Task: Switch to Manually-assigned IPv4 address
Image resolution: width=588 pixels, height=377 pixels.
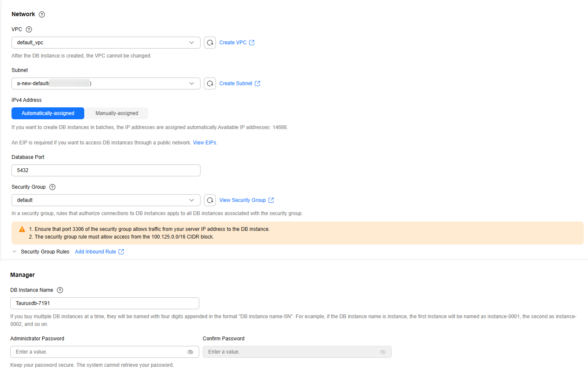Action: point(117,113)
